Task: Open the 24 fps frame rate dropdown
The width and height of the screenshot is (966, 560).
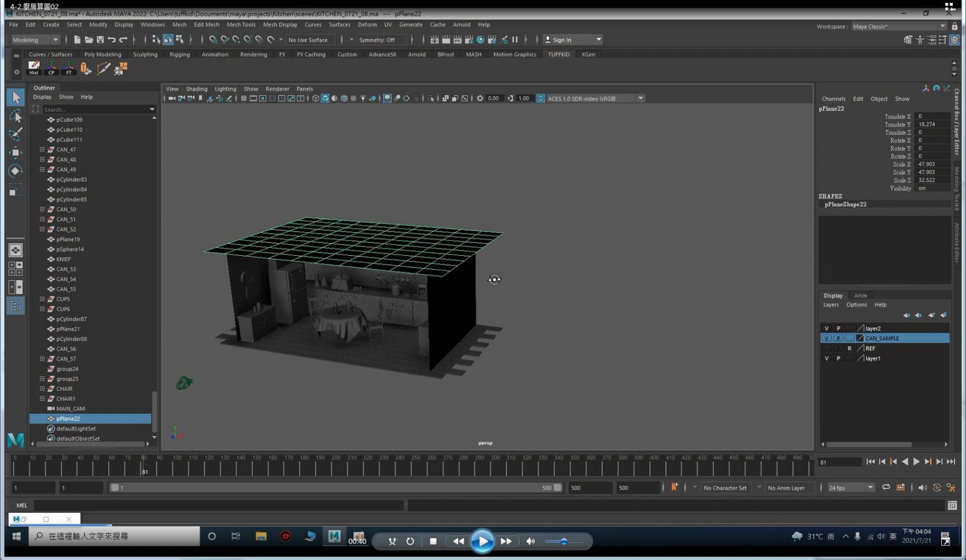Action: coord(851,488)
